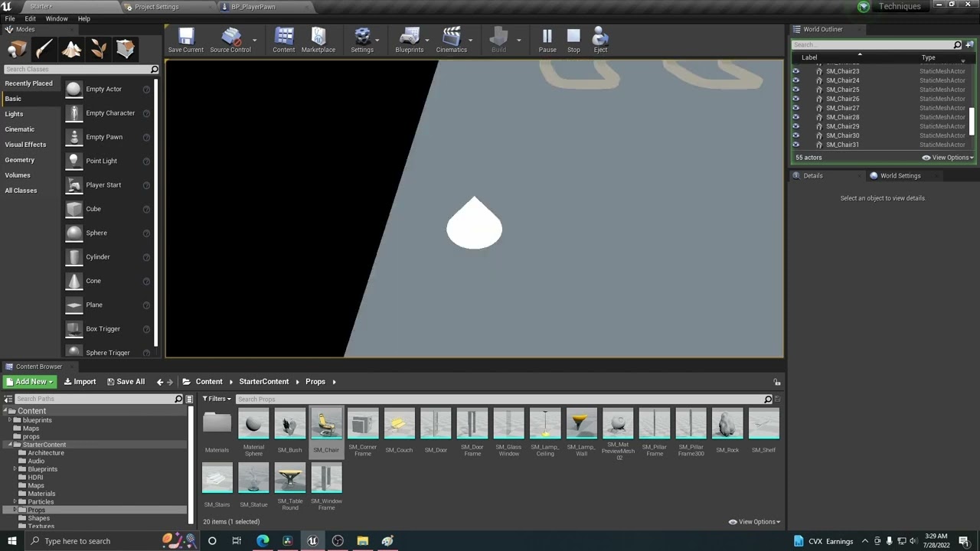The image size is (980, 551).
Task: Toggle visibility of SM_Chair30
Action: tap(795, 135)
